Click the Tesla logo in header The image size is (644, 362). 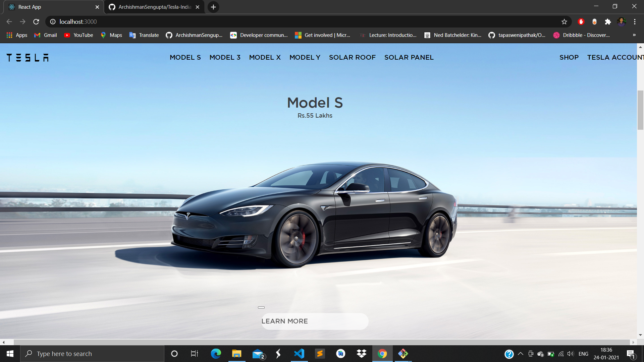click(28, 58)
